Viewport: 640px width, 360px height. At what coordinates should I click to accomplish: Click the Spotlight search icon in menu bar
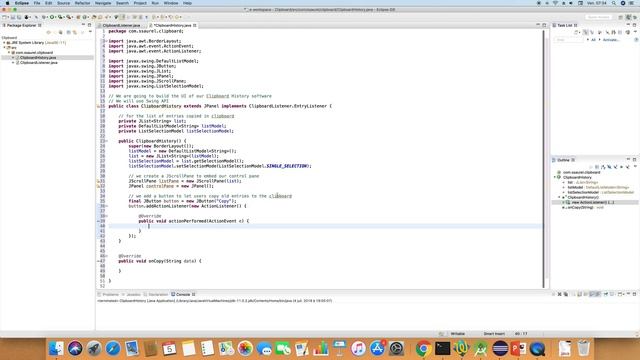point(614,3)
